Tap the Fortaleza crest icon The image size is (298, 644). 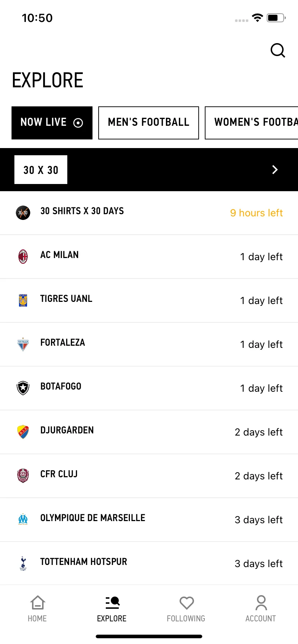[23, 344]
